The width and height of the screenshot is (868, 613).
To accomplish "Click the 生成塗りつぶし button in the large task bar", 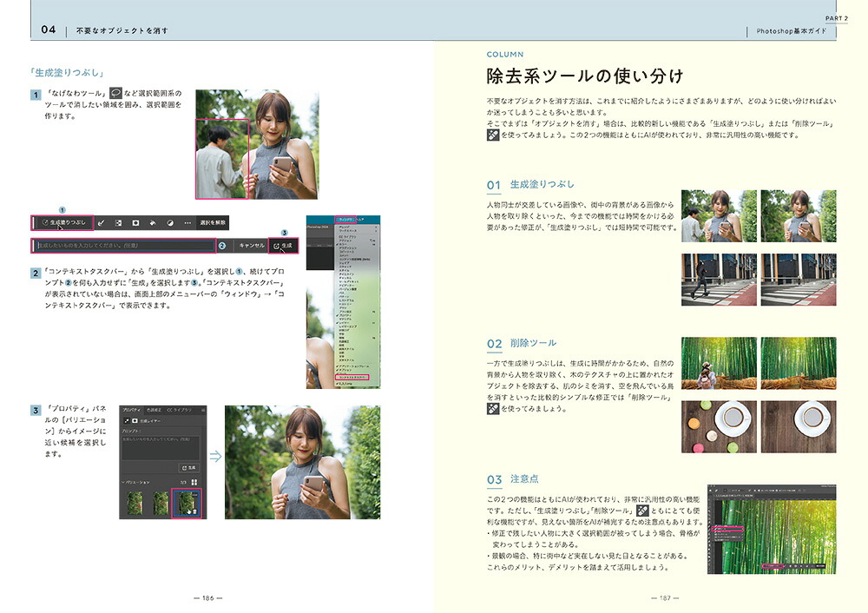I will (x=63, y=222).
